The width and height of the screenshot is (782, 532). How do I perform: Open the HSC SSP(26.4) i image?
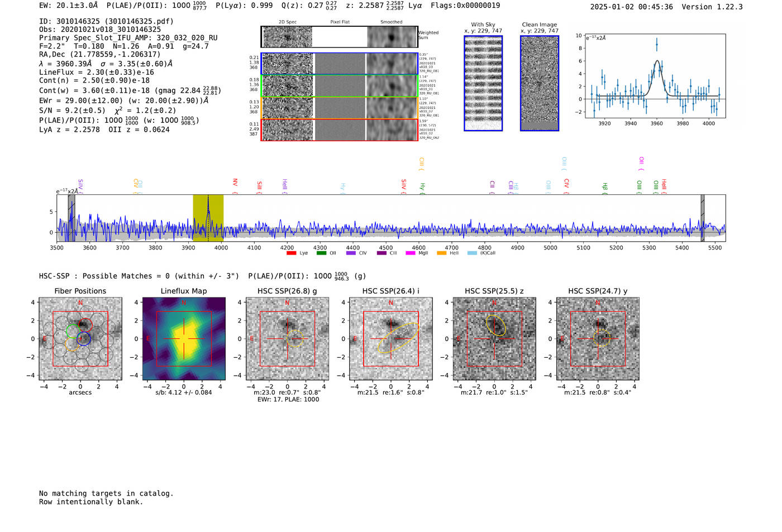tap(391, 338)
